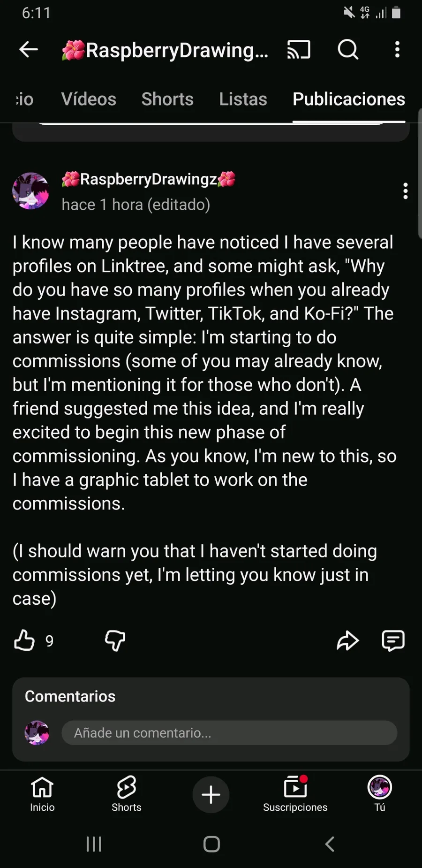Go to Inicio home icon

click(42, 794)
